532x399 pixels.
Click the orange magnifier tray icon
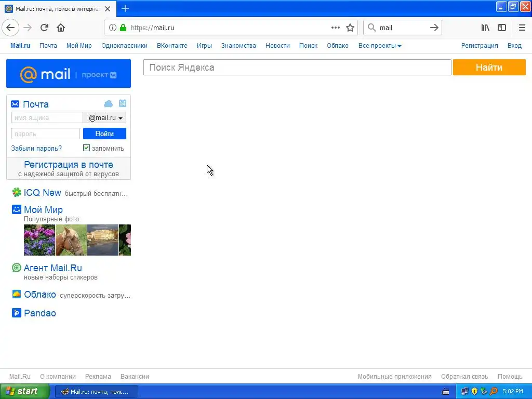click(494, 392)
